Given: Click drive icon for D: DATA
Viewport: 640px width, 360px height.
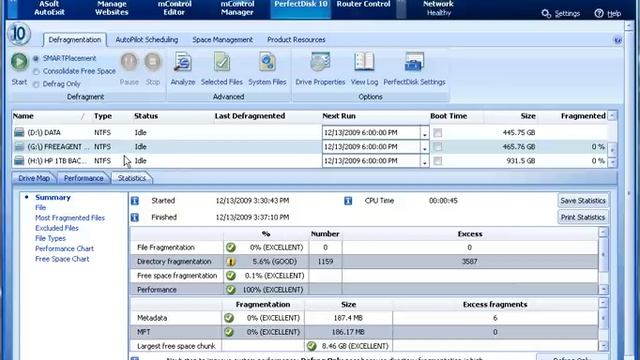Looking at the screenshot, I should tap(19, 132).
